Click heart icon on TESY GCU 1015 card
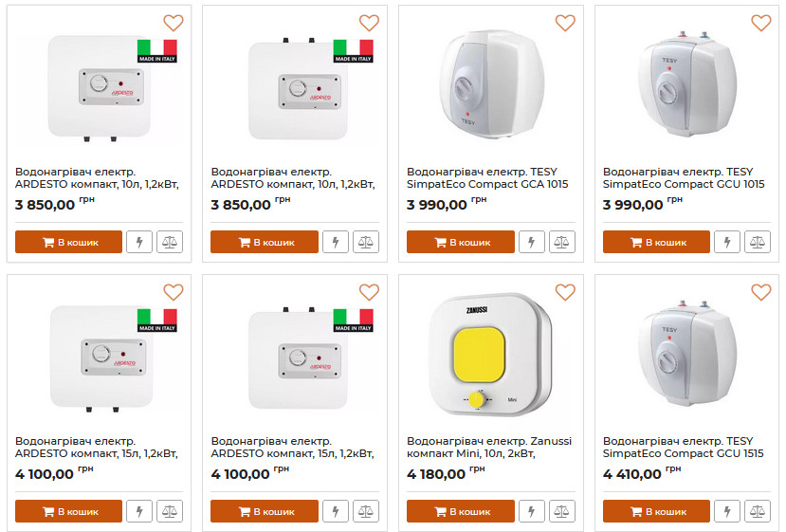 (x=760, y=23)
